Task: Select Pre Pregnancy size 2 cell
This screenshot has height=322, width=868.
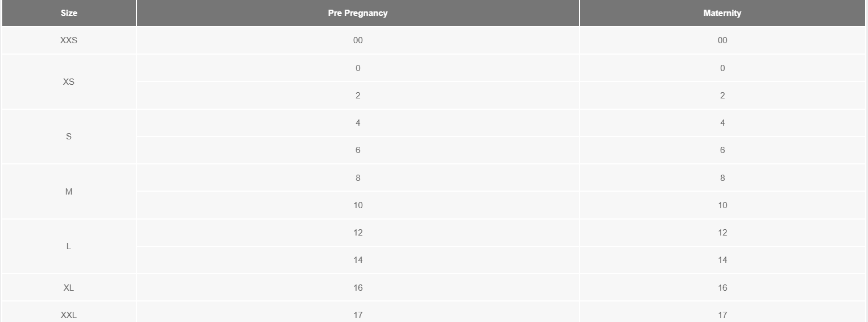Action: pos(358,96)
